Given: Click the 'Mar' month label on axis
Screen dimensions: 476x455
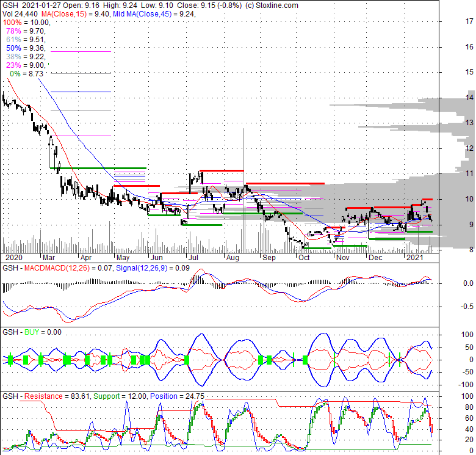Looking at the screenshot, I should pyautogui.click(x=49, y=258).
